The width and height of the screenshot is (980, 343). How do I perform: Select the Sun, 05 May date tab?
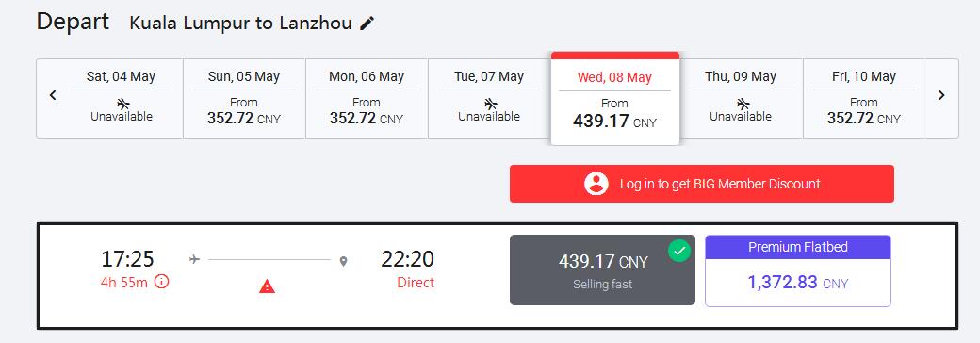pos(244,98)
